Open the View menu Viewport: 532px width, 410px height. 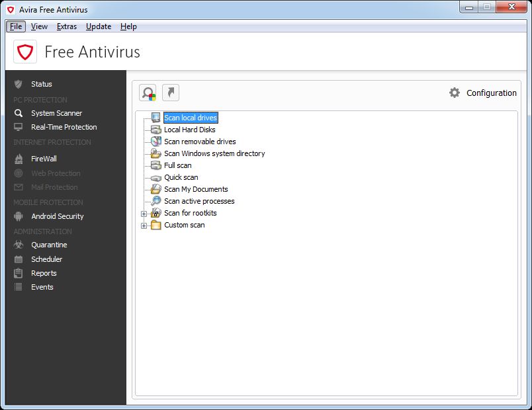coord(39,26)
